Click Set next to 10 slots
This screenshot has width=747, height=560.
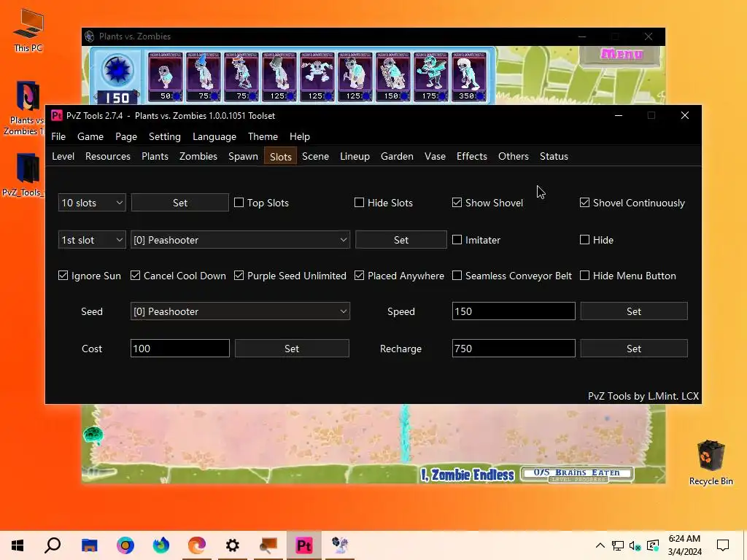[180, 203]
